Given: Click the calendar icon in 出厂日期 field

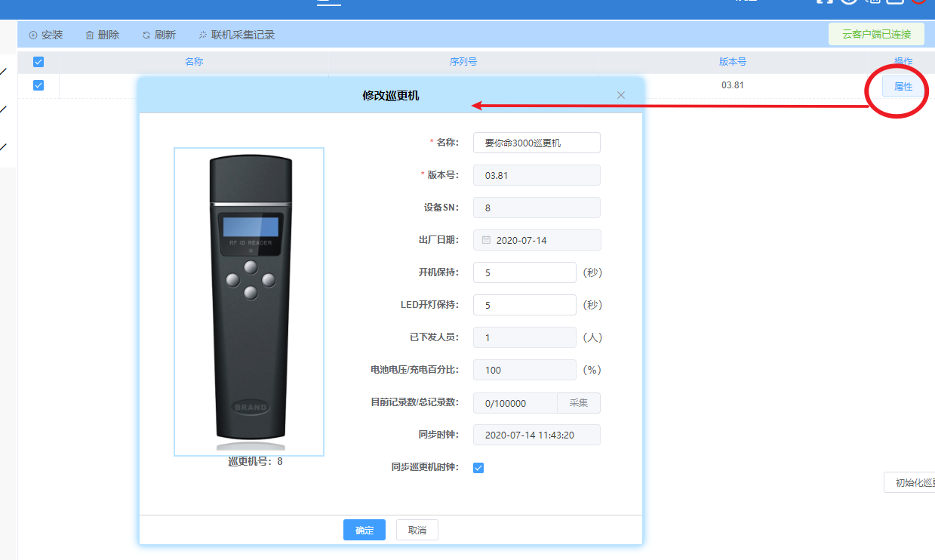Looking at the screenshot, I should pyautogui.click(x=487, y=240).
